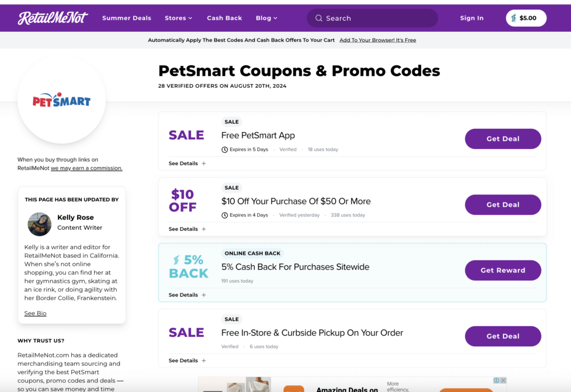Click the RetailMeNot logo
571x392 pixels.
pos(53,18)
